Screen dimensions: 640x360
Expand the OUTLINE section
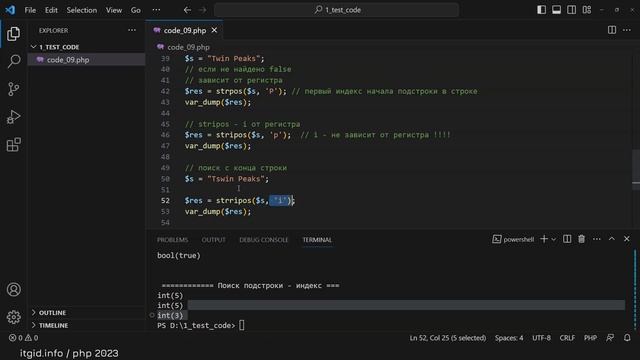click(x=87, y=312)
